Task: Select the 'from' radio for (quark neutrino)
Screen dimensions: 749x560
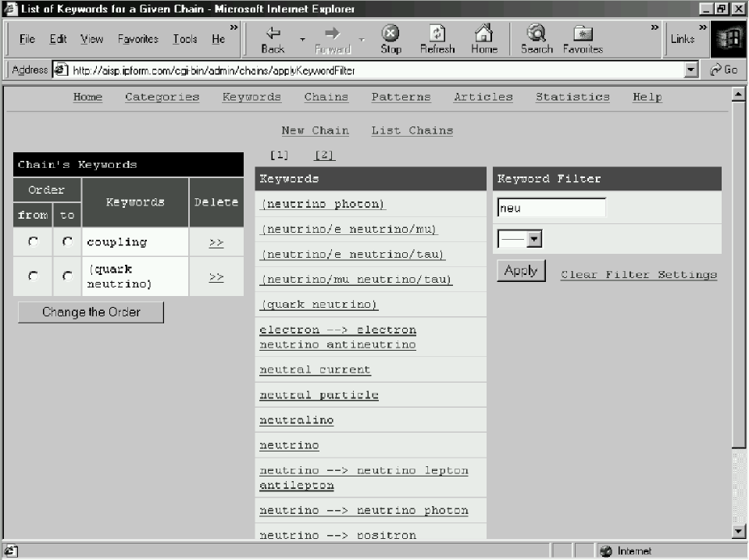Action: click(x=33, y=276)
